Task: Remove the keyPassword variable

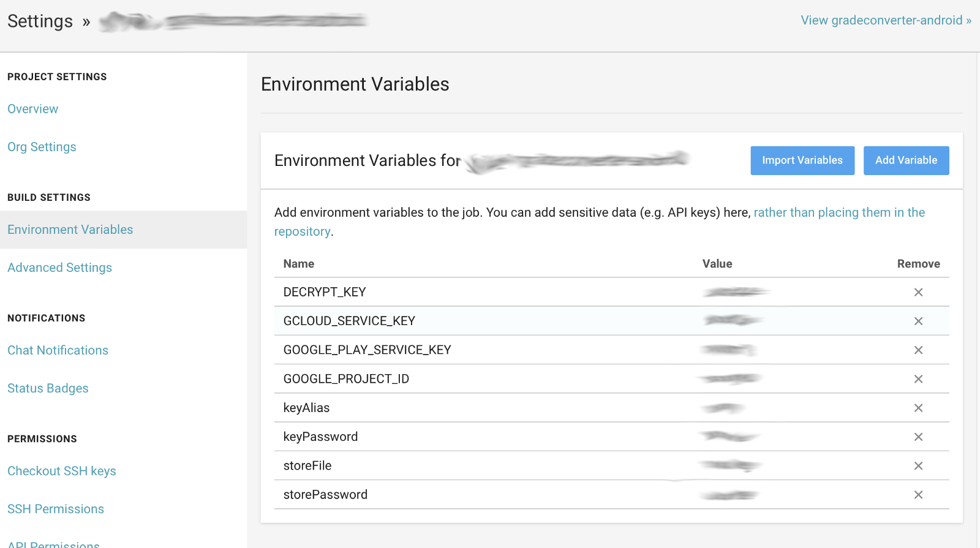Action: 918,437
